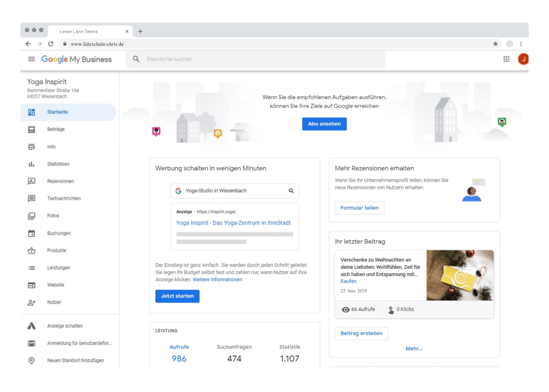Open the Christmas post thumbnail image
Image resolution: width=549 pixels, height=392 pixels.
point(460,275)
